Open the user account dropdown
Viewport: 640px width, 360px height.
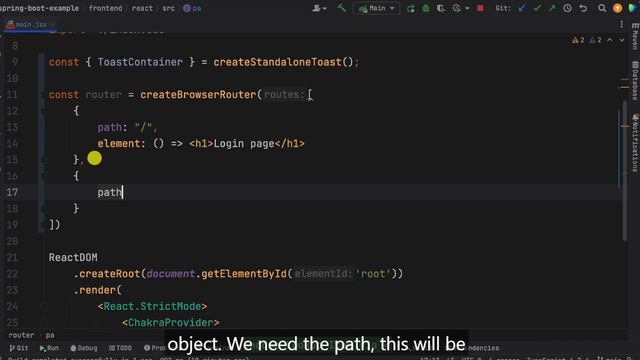click(319, 8)
